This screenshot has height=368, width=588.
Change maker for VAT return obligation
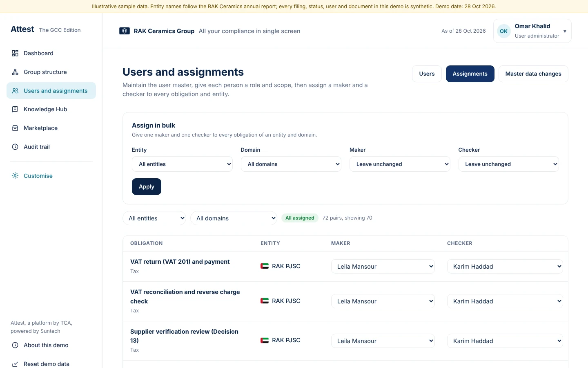(383, 267)
